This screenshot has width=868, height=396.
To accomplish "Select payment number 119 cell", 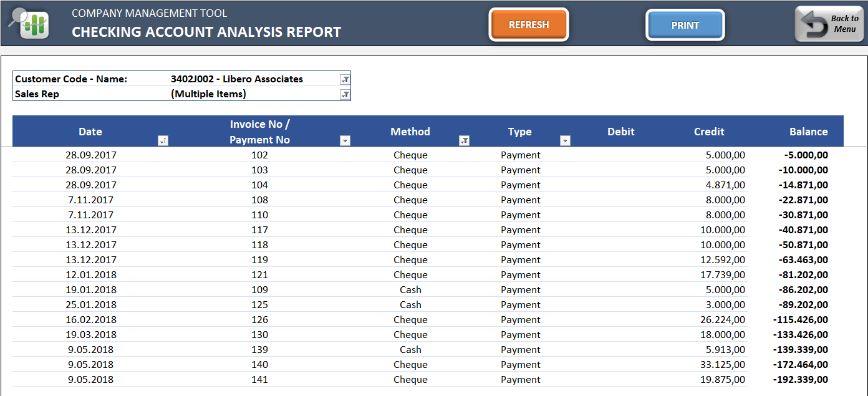I will [259, 260].
